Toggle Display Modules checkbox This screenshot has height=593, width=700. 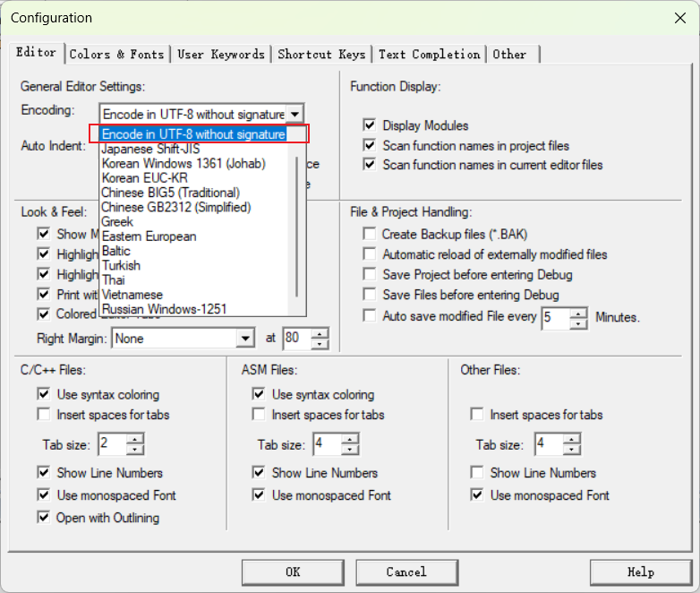tap(370, 125)
